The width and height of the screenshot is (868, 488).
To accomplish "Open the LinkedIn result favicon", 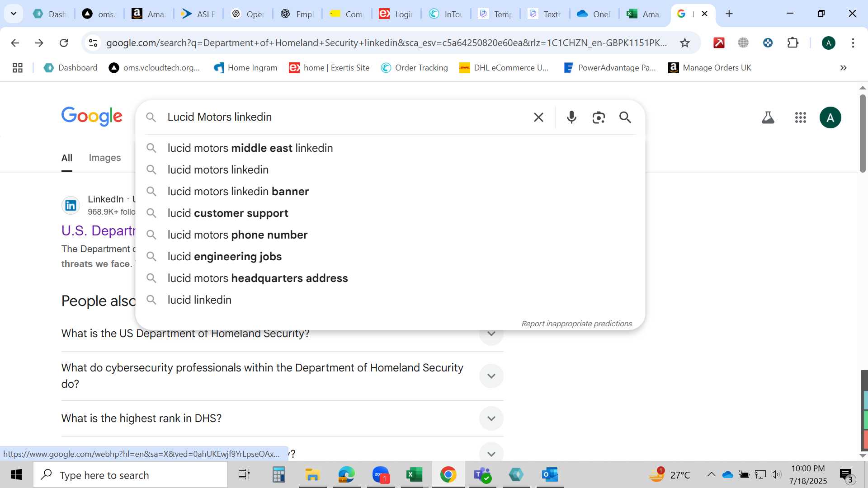I will point(71,206).
